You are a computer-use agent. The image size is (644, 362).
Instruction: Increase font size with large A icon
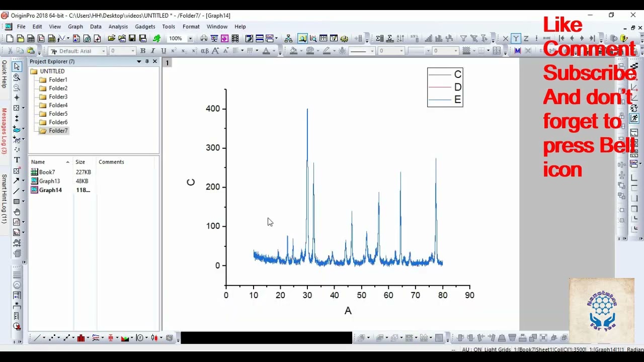pos(215,51)
